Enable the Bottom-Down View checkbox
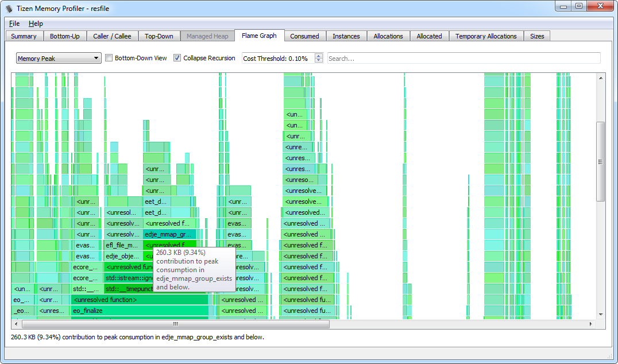 click(x=108, y=57)
